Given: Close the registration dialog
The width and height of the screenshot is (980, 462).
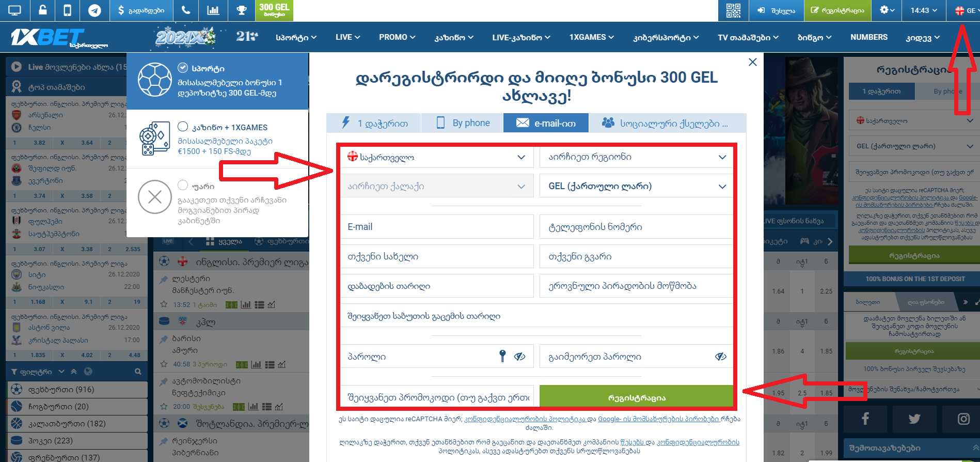Looking at the screenshot, I should pos(752,62).
